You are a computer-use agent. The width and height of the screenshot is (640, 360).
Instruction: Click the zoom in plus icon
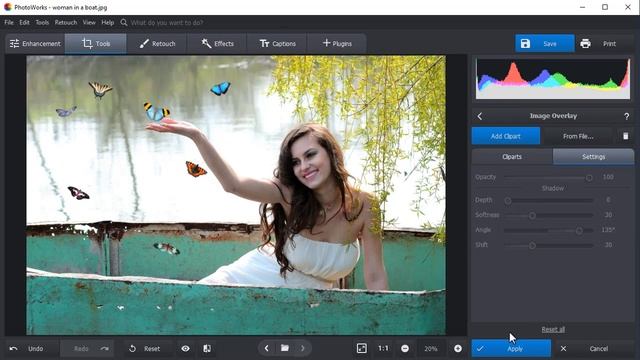pyautogui.click(x=458, y=349)
